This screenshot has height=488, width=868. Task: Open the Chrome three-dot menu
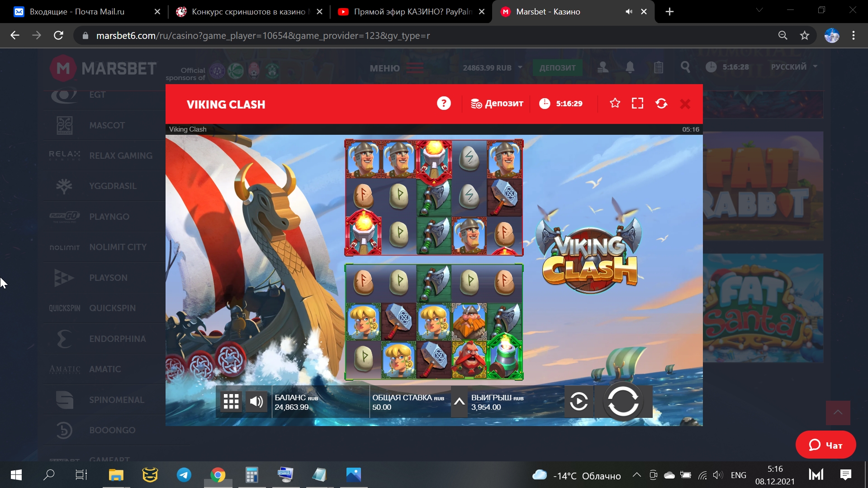tap(854, 35)
